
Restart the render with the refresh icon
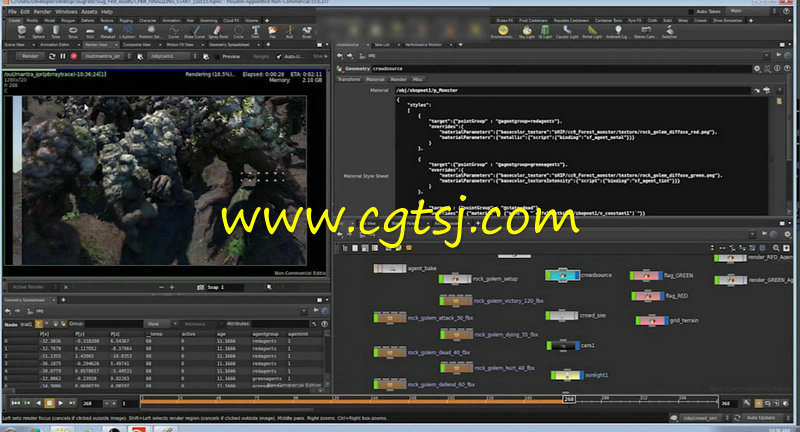[52, 56]
